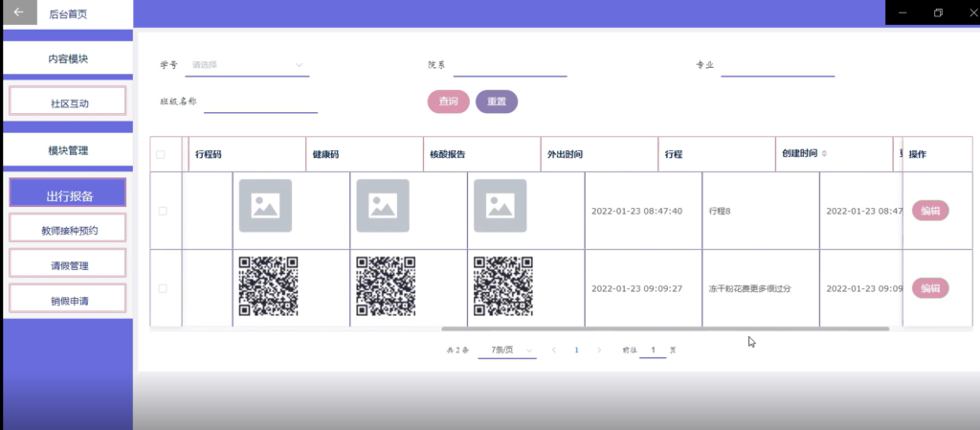Click the 重置 reset button

click(497, 102)
